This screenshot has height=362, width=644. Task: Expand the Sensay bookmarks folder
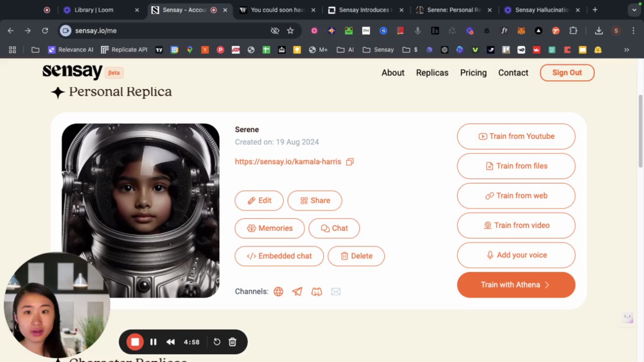pos(378,50)
